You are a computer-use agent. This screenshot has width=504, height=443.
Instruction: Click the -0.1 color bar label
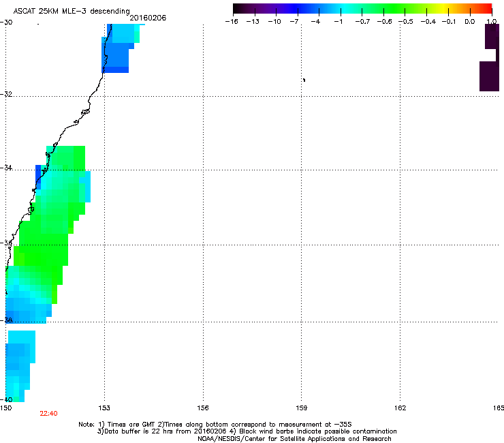pos(449,22)
